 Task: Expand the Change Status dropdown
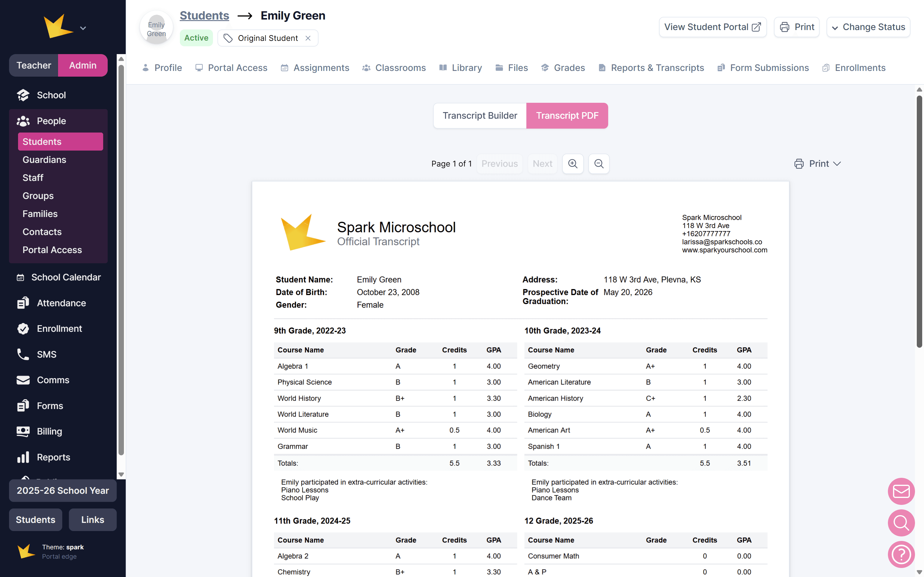click(868, 27)
